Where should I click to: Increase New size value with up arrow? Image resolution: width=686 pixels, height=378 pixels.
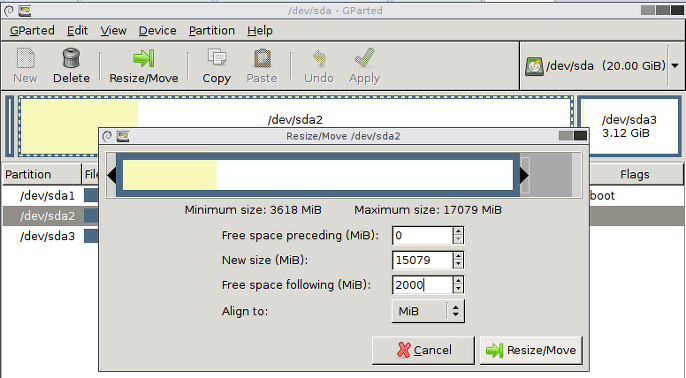tap(458, 256)
